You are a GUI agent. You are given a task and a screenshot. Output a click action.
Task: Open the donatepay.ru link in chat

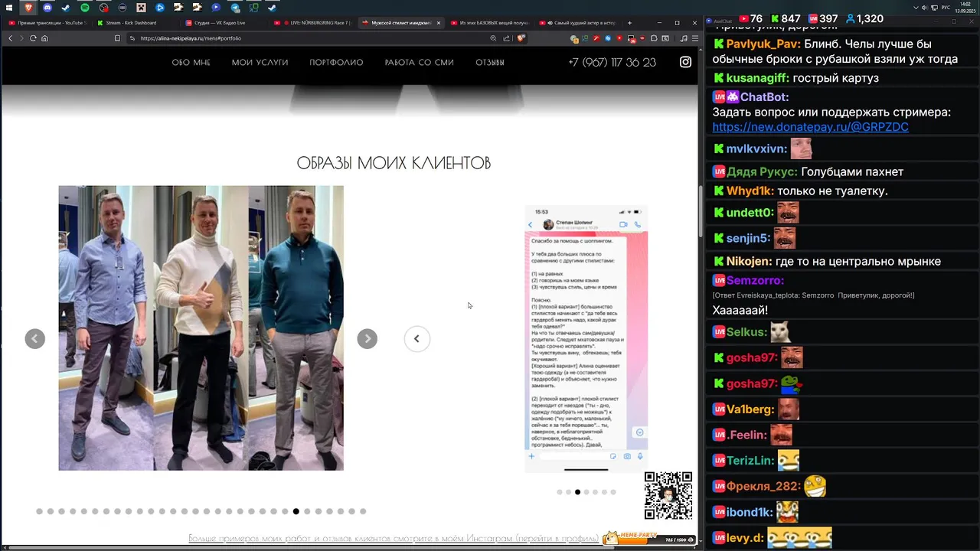(x=810, y=127)
